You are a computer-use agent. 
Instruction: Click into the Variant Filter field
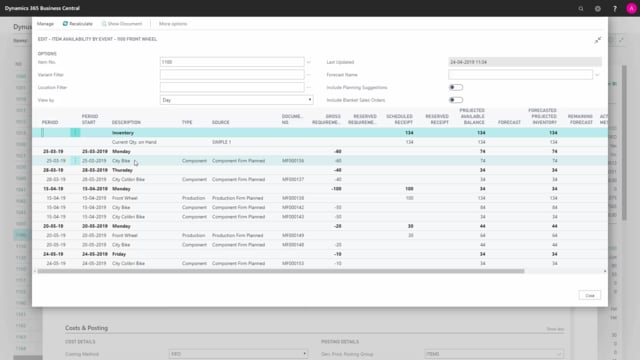pyautogui.click(x=232, y=75)
